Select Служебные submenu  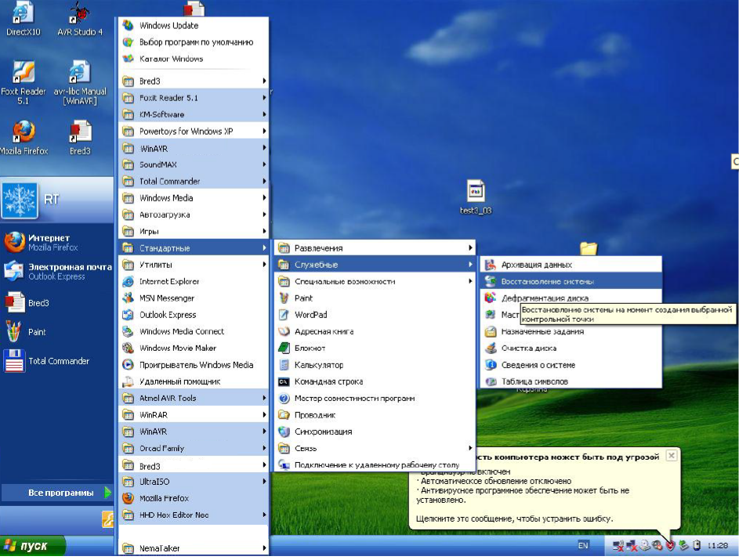click(x=375, y=265)
